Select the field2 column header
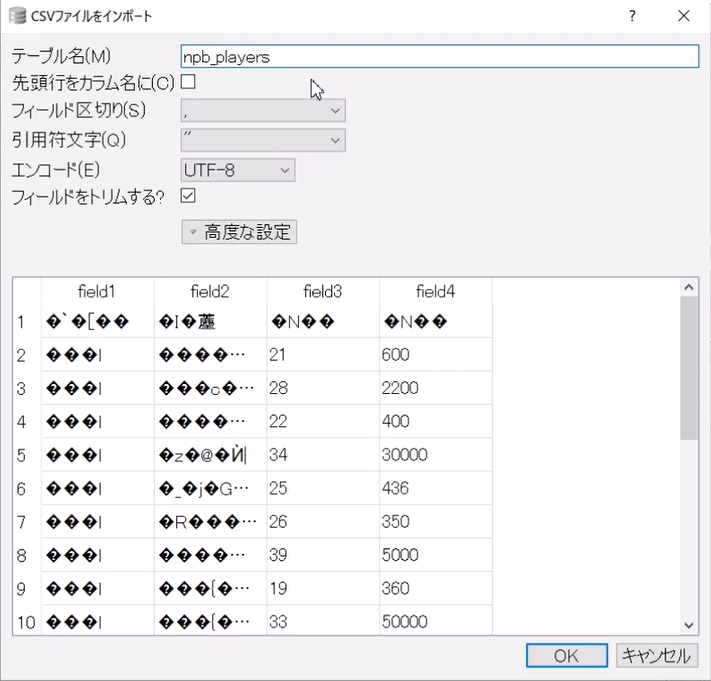Image resolution: width=711 pixels, height=681 pixels. click(x=210, y=292)
